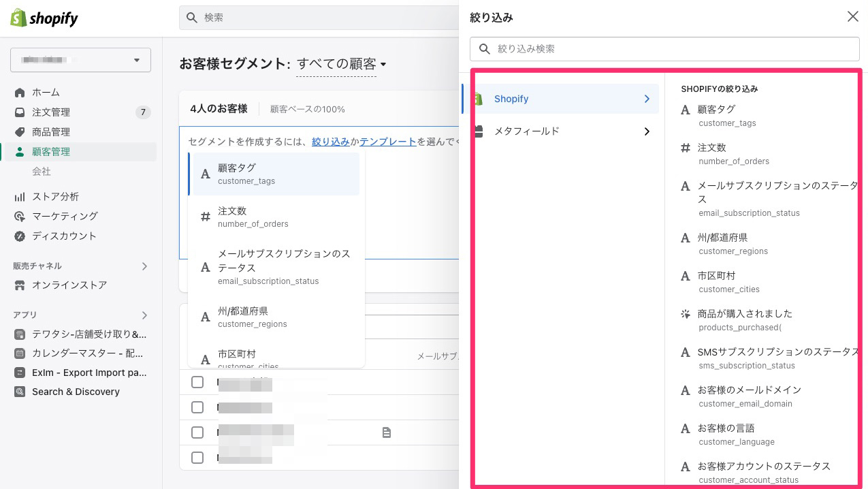Image resolution: width=868 pixels, height=489 pixels.
Task: Expand the メタフィールド category chevron
Action: [x=647, y=131]
